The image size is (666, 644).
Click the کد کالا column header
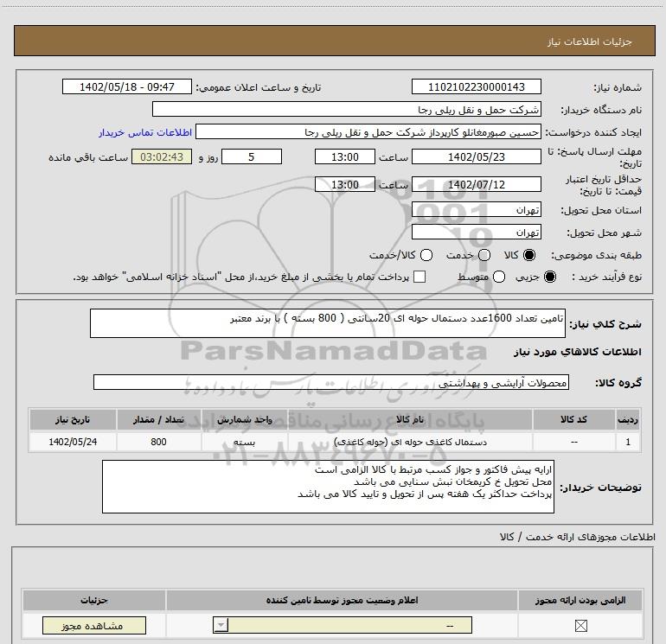pos(573,419)
